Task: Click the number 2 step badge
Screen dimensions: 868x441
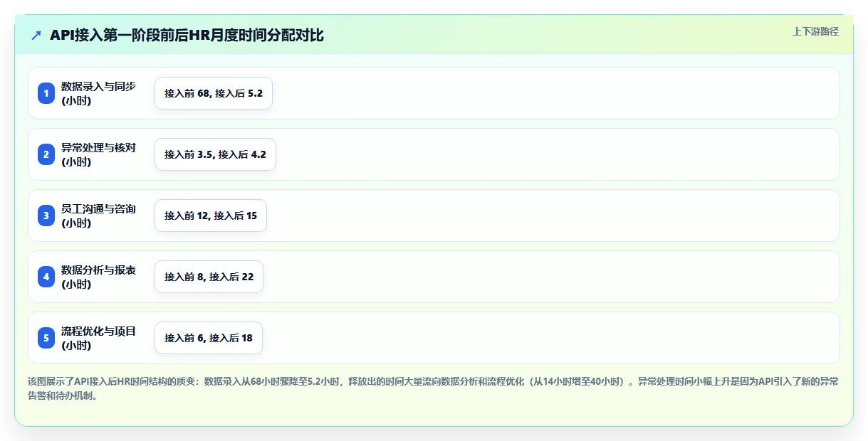Action: pyautogui.click(x=46, y=154)
